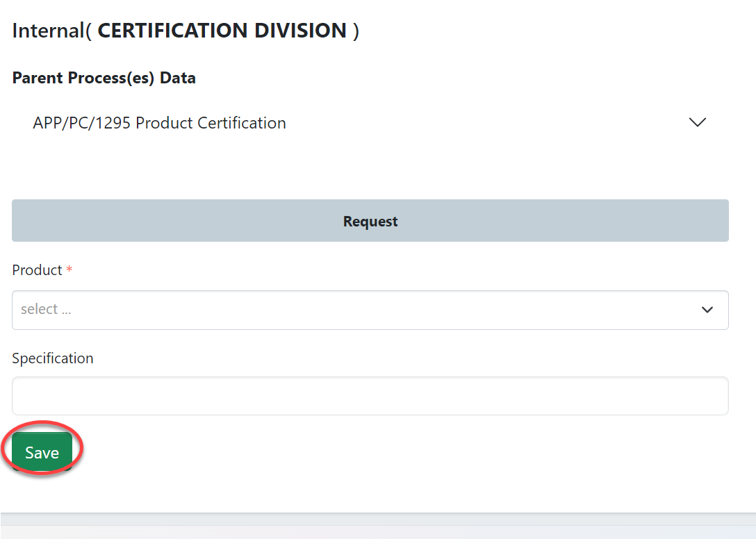Click the gray footer bar at bottom

coord(378,526)
